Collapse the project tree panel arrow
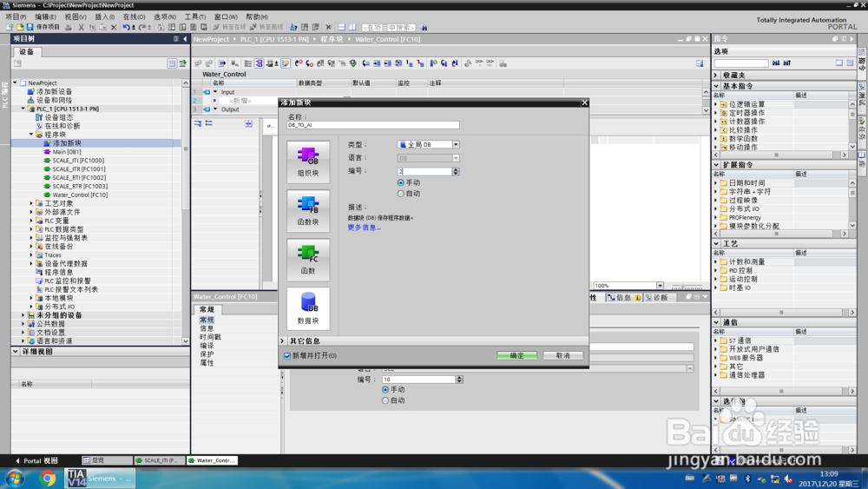This screenshot has width=868, height=489. pos(185,39)
